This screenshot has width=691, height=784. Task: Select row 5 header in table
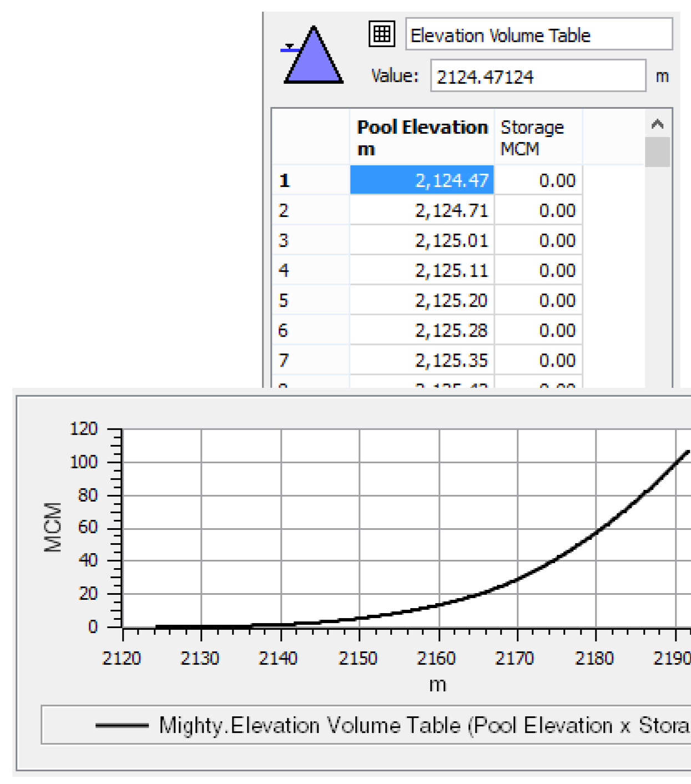point(310,300)
